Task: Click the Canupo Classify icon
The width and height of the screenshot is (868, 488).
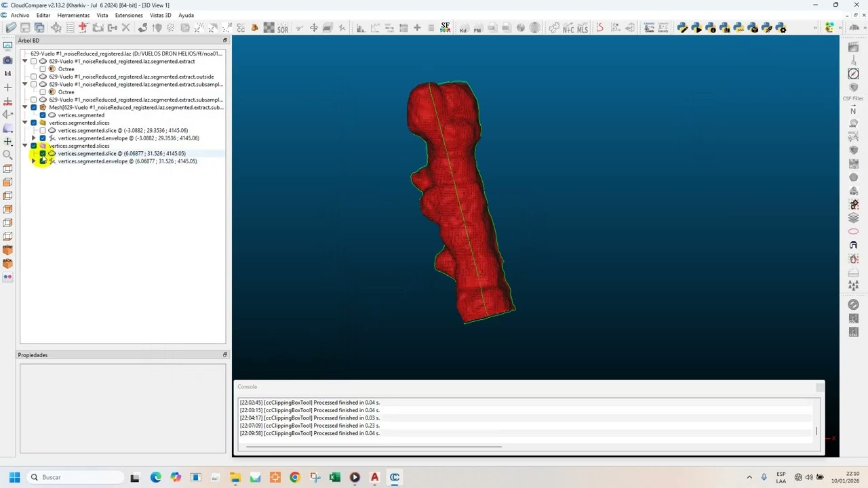Action: (x=663, y=28)
